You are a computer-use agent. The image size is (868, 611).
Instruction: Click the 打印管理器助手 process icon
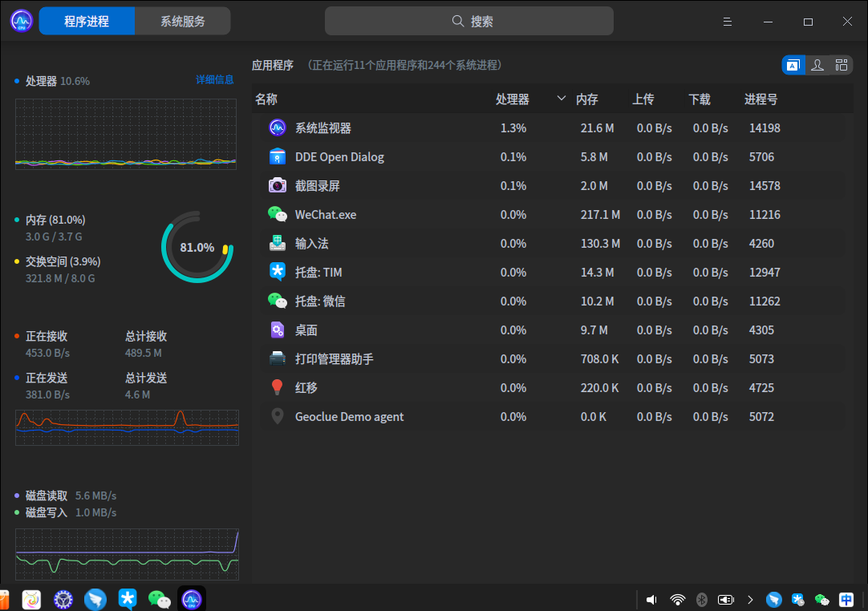pyautogui.click(x=276, y=358)
